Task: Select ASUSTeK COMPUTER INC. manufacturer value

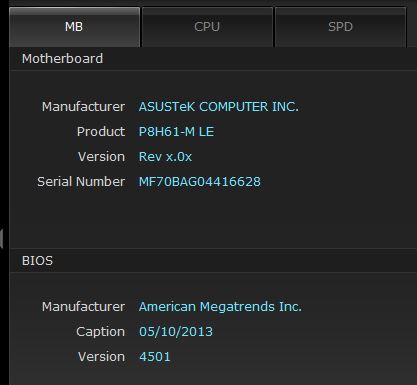Action: (x=219, y=107)
